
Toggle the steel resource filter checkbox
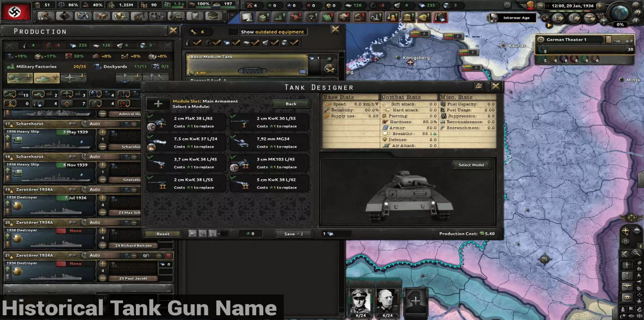tap(236, 43)
